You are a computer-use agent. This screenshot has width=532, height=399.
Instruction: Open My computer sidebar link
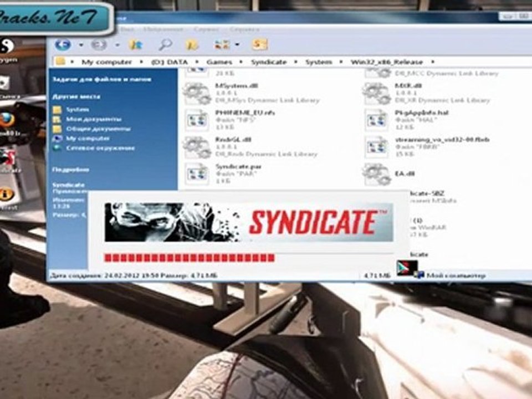coord(88,139)
